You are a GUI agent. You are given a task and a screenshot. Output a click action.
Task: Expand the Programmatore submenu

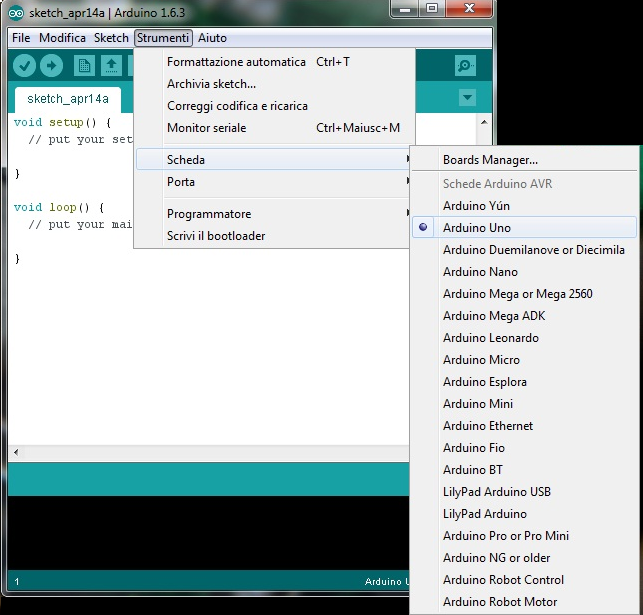(273, 214)
